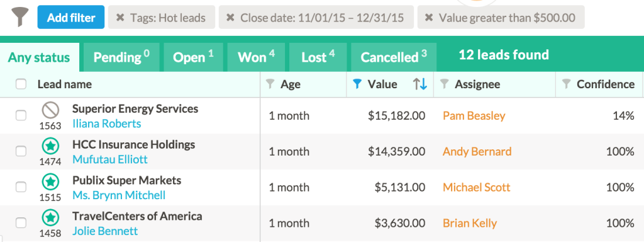Remove the Value greater than $500 filter
The width and height of the screenshot is (644, 242).
pyautogui.click(x=429, y=18)
